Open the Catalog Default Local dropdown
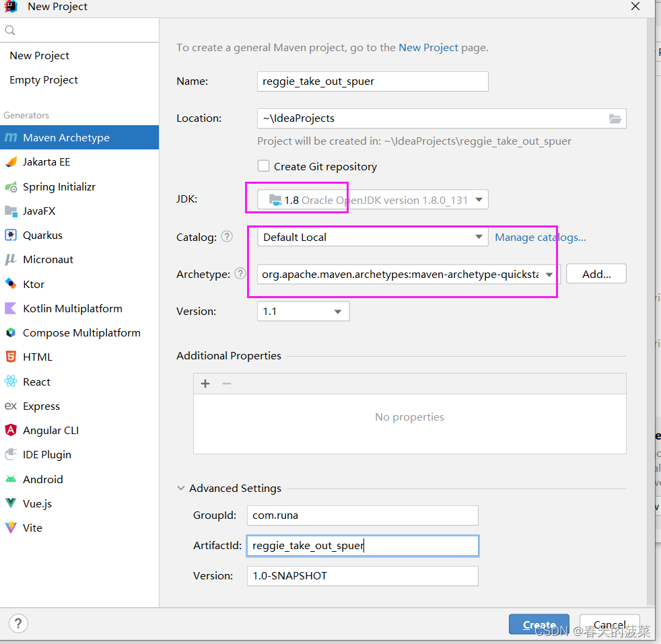 pyautogui.click(x=373, y=237)
